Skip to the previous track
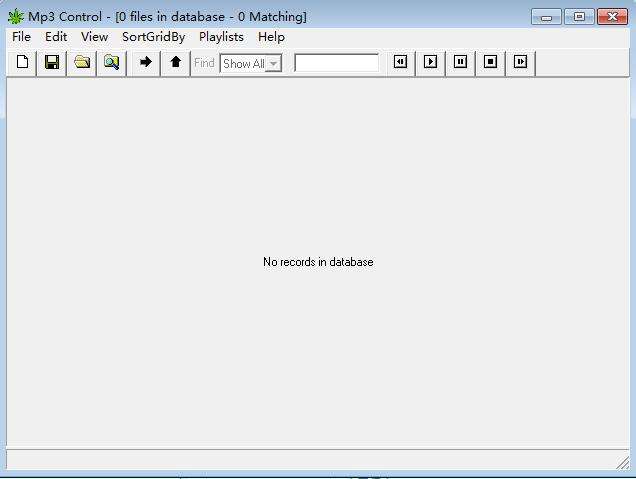 [x=401, y=62]
